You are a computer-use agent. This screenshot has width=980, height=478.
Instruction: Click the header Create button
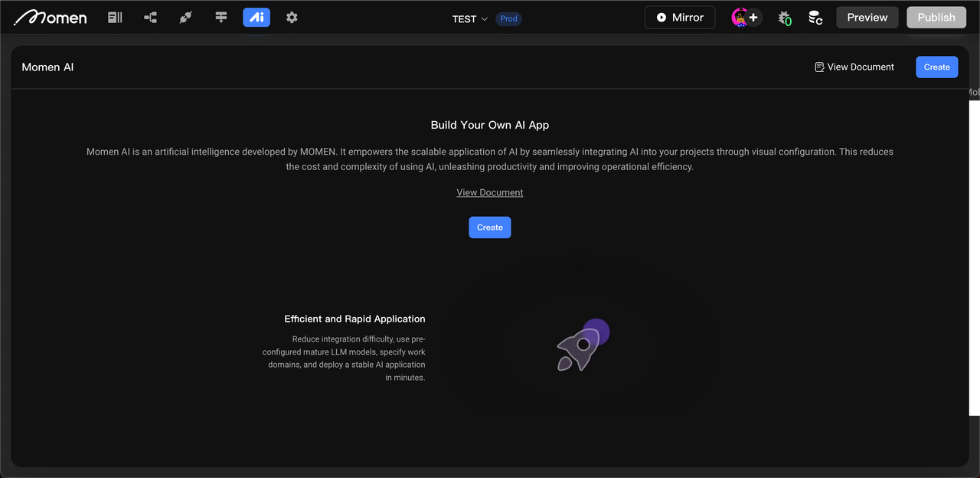pyautogui.click(x=937, y=67)
